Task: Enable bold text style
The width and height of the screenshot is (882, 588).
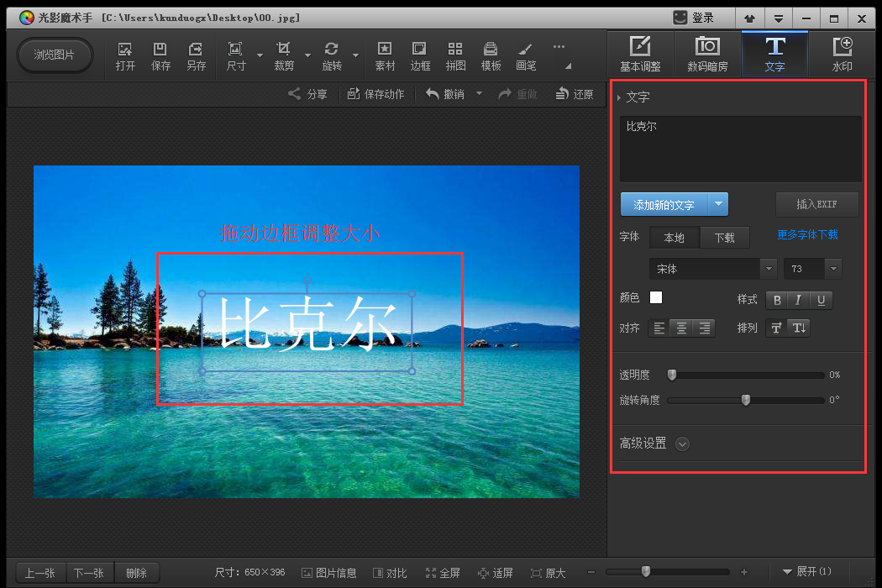Action: pos(775,300)
